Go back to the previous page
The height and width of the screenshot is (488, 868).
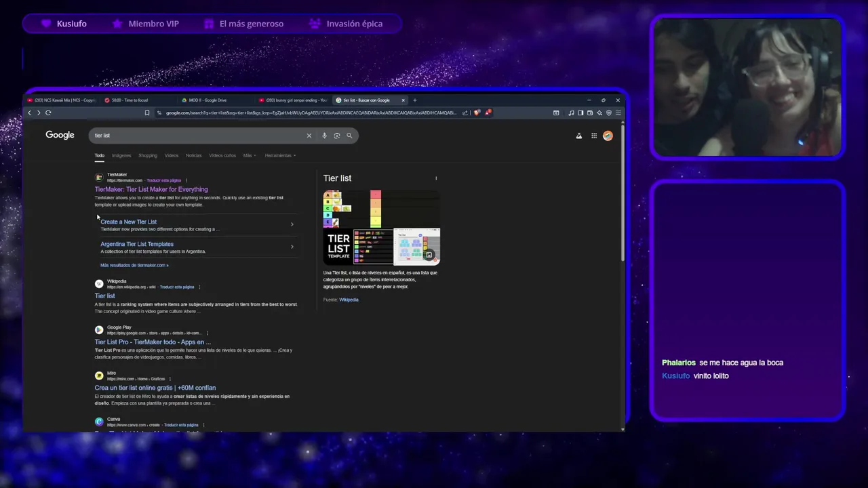[29, 113]
